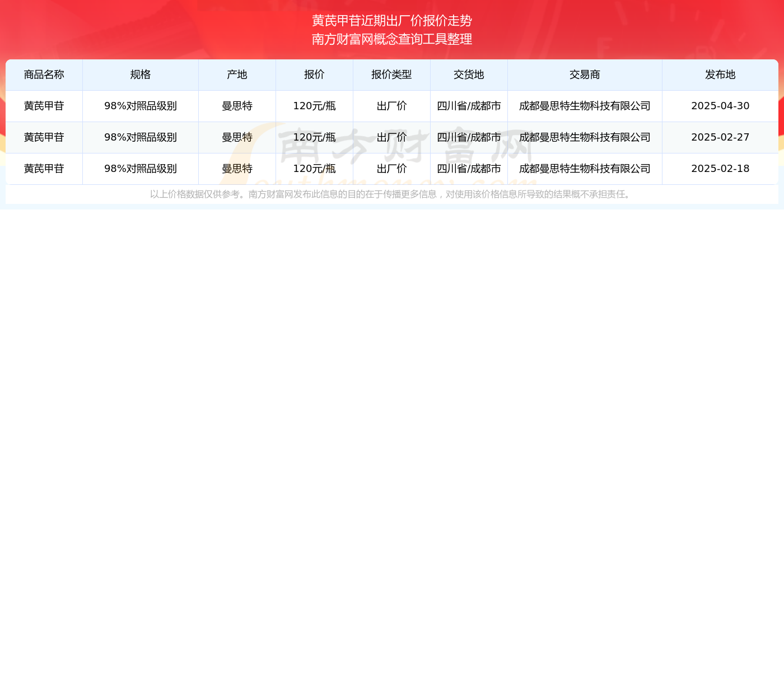The width and height of the screenshot is (784, 675).
Task: Click 黄芪甲苷 in the 2025-02-18 row
Action: (44, 169)
